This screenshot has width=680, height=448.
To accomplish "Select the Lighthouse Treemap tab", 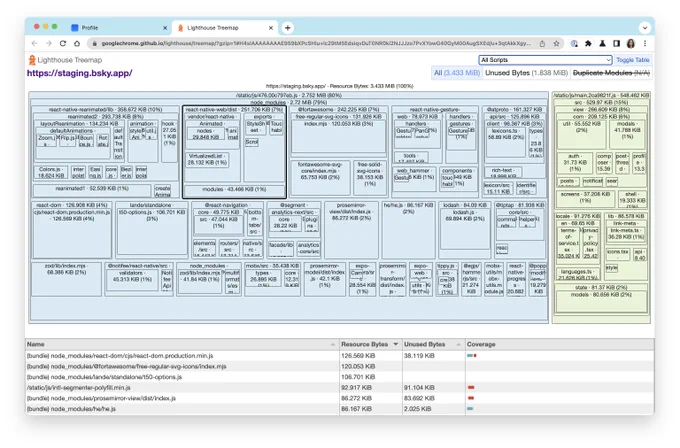I will [225, 28].
